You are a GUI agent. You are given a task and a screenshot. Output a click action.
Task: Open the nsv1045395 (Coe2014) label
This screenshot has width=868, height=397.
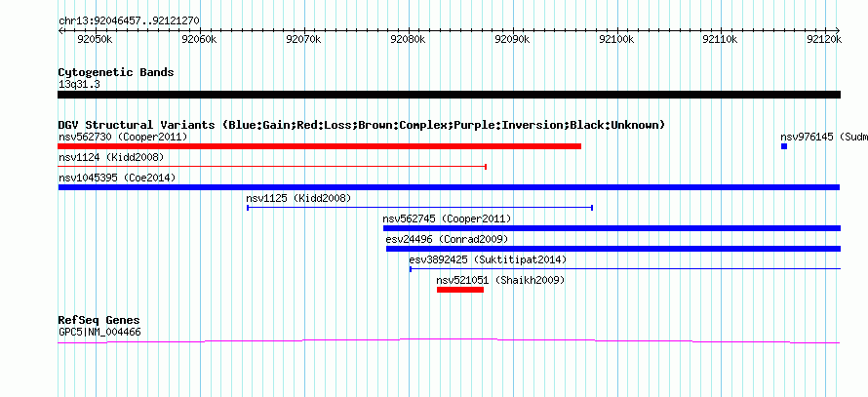click(x=117, y=178)
